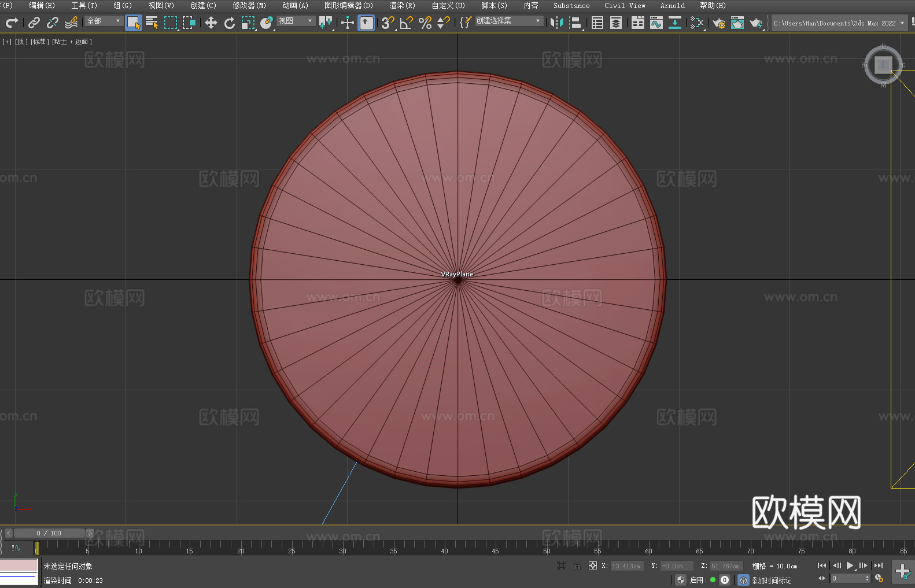Open the Civil View menu
This screenshot has height=588, width=915.
coord(625,5)
